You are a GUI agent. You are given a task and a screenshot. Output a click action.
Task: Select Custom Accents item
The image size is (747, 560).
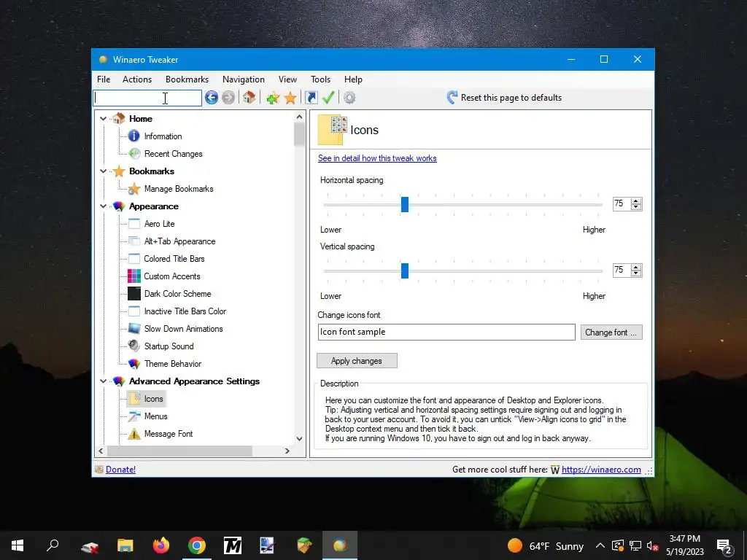click(172, 276)
